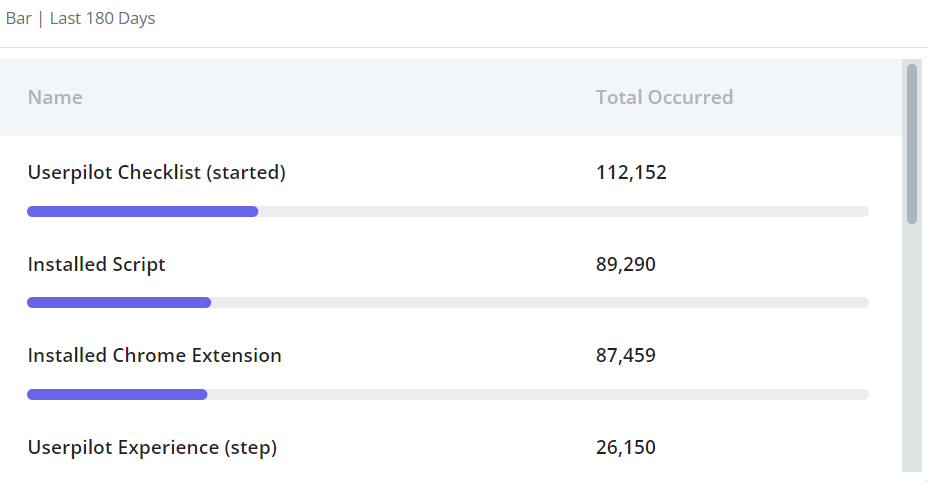Image resolution: width=928 pixels, height=482 pixels.
Task: Click empty track of Installed Script bar
Action: tap(540, 303)
